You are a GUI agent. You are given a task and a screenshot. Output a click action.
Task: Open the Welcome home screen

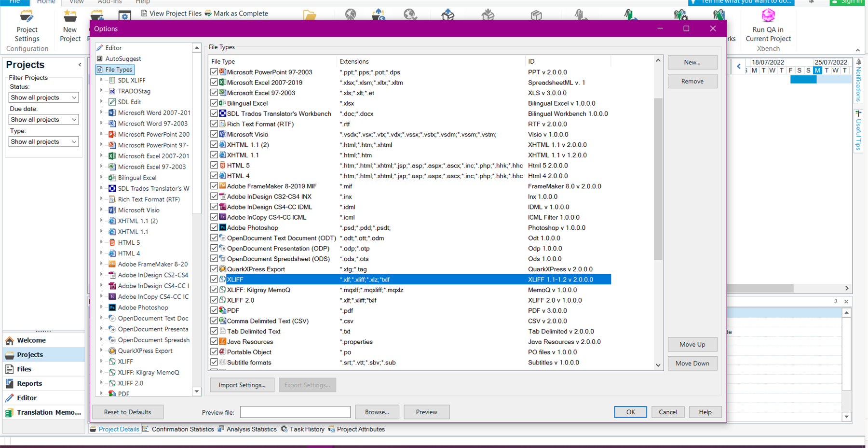30,340
